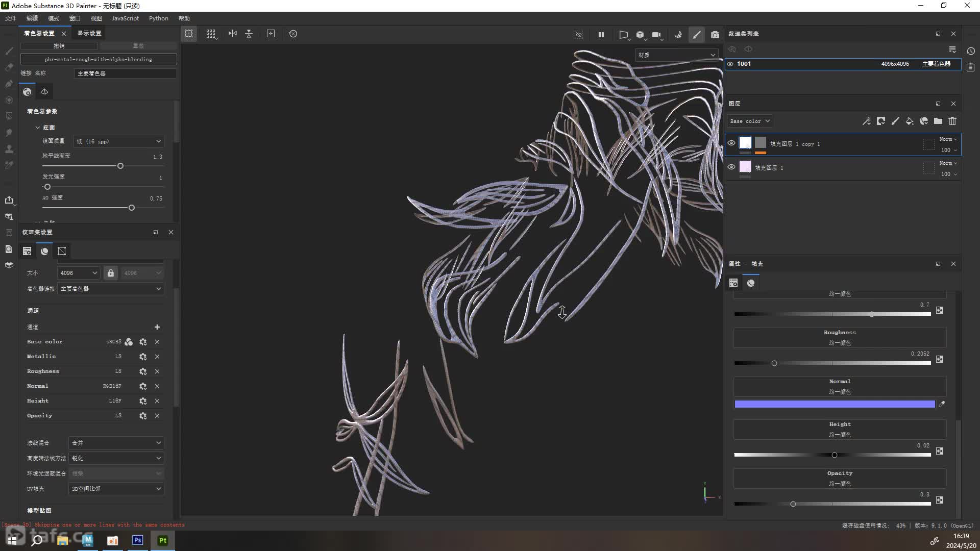Click the Normal purple color swatch
This screenshot has height=551, width=980.
(835, 404)
